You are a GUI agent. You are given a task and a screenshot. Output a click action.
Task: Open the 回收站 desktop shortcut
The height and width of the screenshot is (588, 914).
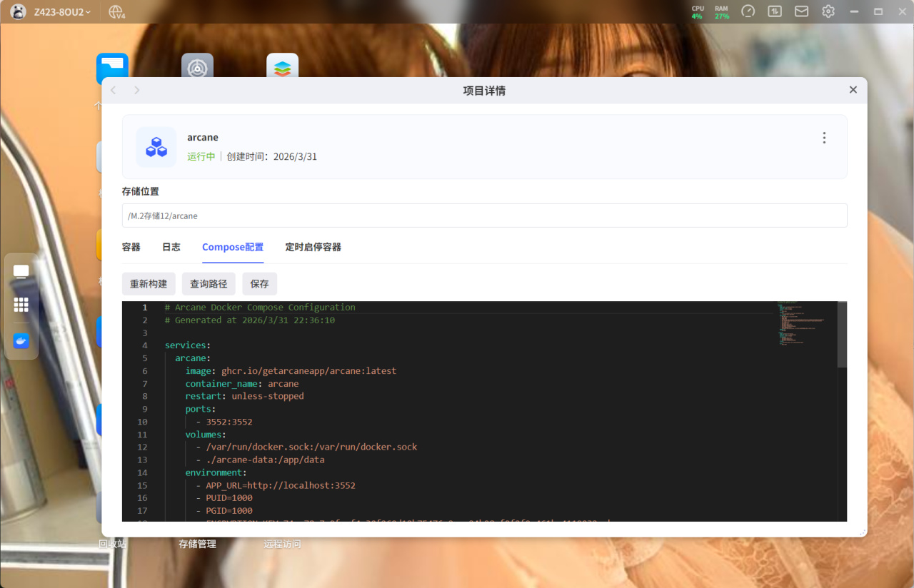tap(112, 544)
